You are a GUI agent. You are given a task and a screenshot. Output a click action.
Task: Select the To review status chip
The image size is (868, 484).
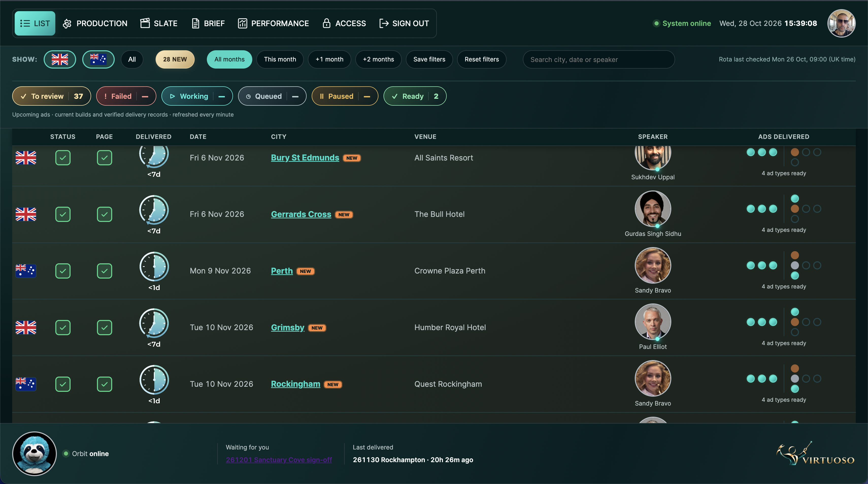click(52, 96)
